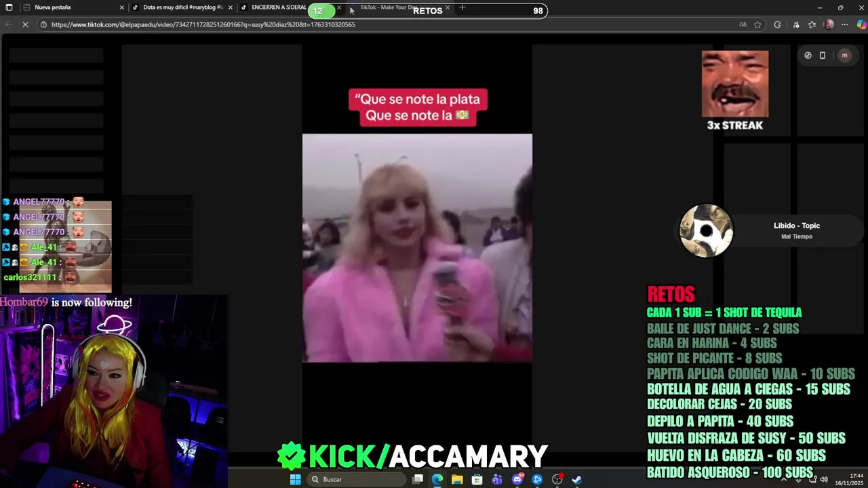
Task: Click BOTELLA DE AGUA A CIEGAS - 15 SUBS
Action: pos(749,389)
